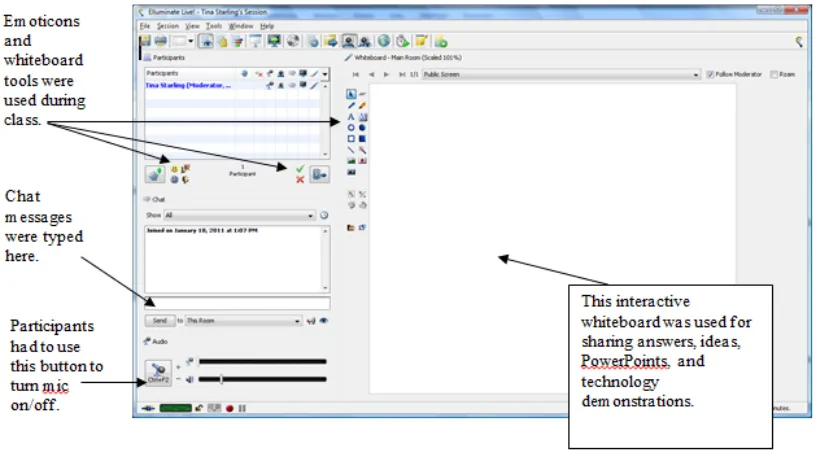Image resolution: width=818 pixels, height=450 pixels.
Task: Click the pause icon in status bar
Action: 242,408
